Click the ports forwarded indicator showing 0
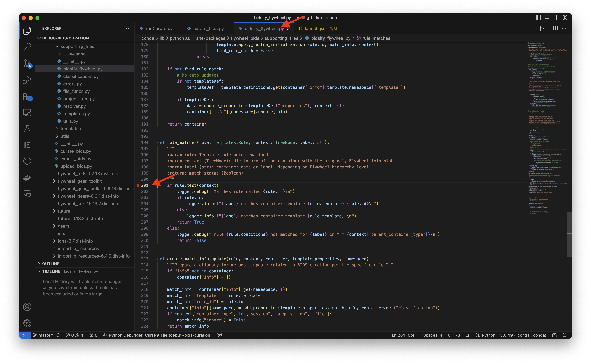This screenshot has width=591, height=364. (x=93, y=335)
